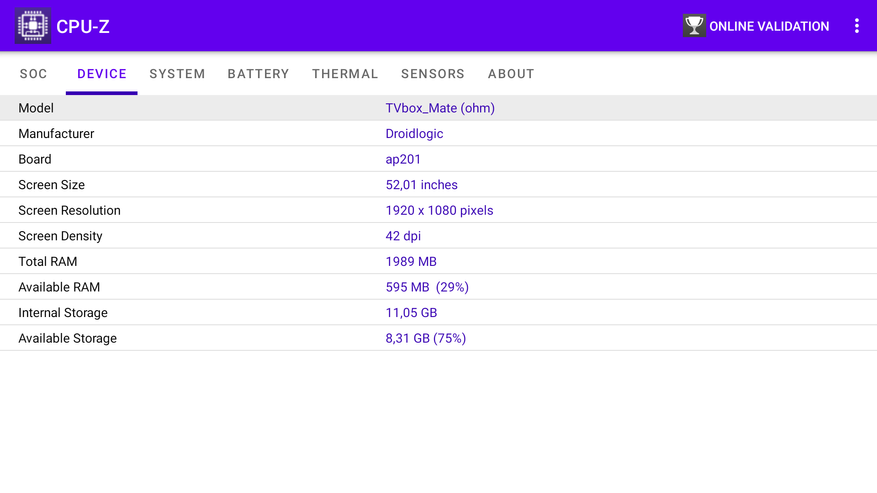Viewport: 877px width, 493px height.
Task: Click the Total RAM label
Action: (48, 262)
